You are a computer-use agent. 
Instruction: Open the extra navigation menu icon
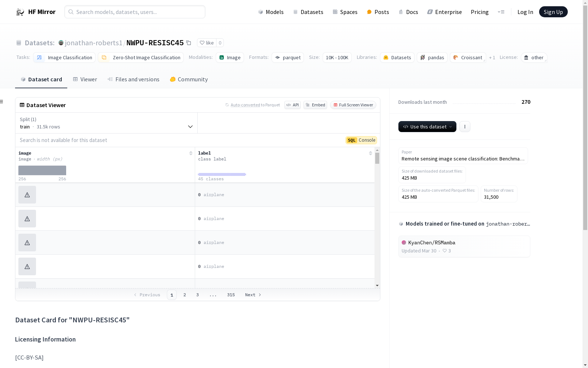click(501, 12)
